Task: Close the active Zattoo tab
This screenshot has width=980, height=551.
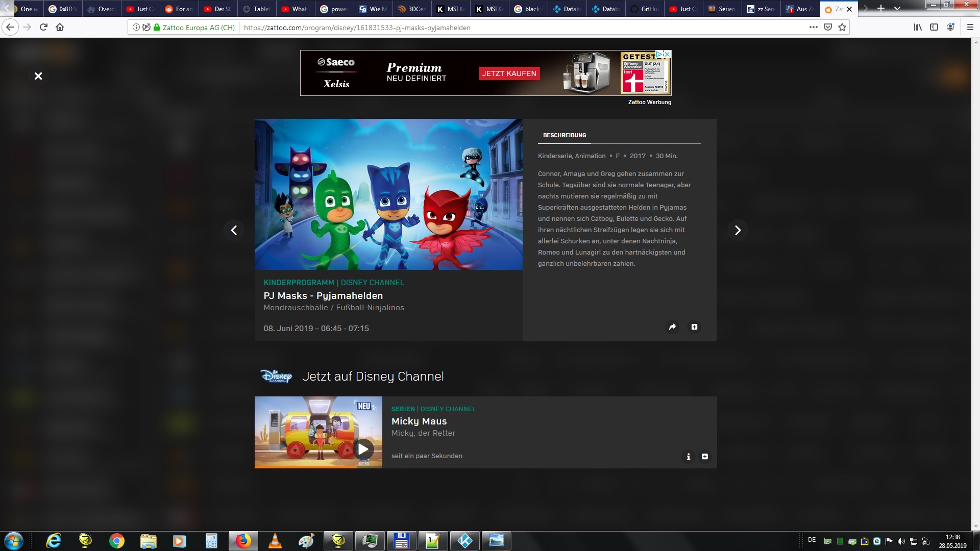Action: (849, 9)
